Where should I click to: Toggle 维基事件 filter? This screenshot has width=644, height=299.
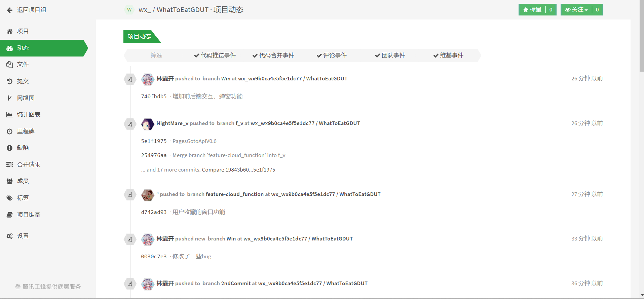point(448,55)
